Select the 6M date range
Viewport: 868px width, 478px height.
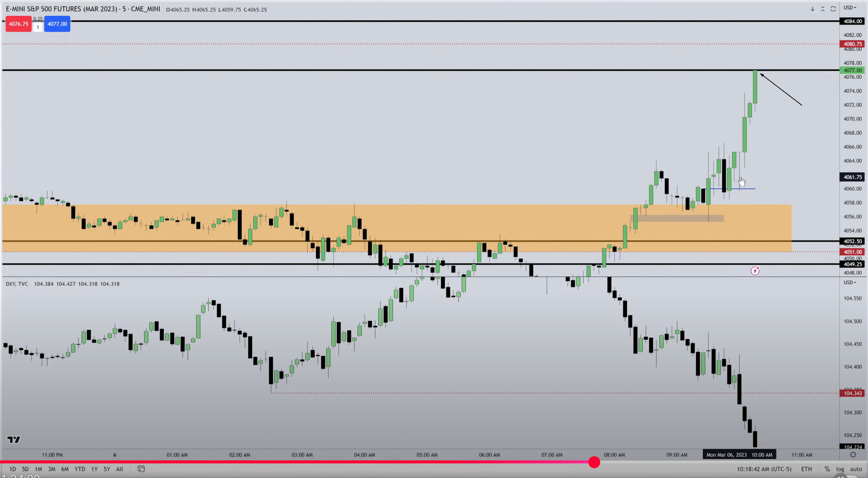(x=65, y=469)
